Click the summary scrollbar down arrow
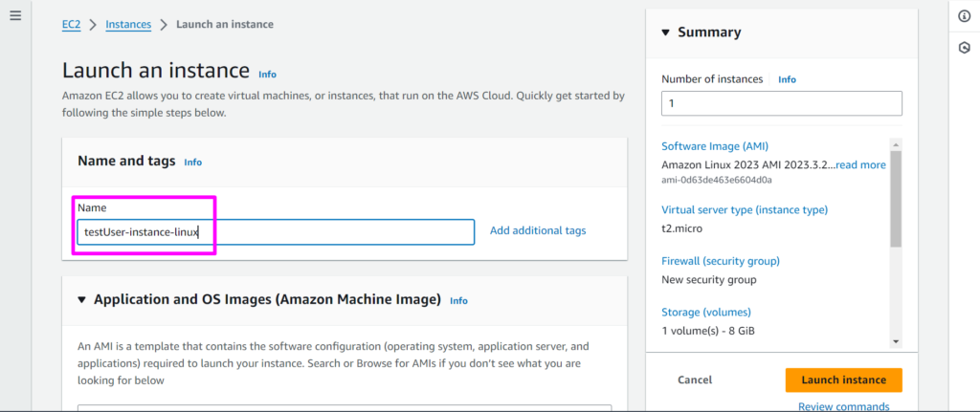 tap(895, 341)
